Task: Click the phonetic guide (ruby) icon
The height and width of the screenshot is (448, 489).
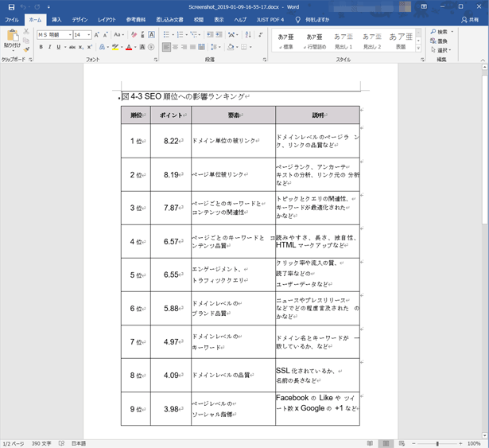Action: pos(142,35)
